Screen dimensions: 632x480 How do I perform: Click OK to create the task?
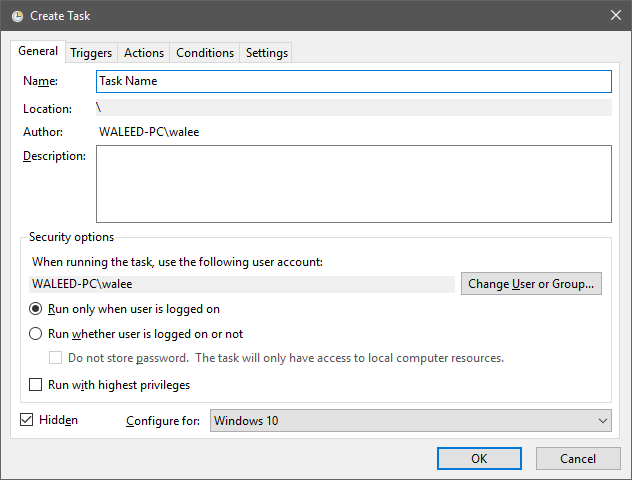pyautogui.click(x=479, y=459)
